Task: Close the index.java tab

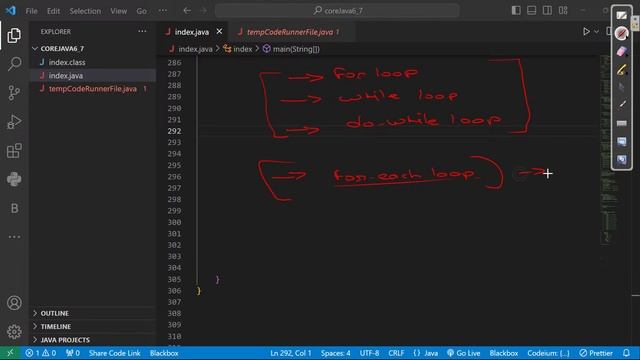Action: tap(219, 31)
